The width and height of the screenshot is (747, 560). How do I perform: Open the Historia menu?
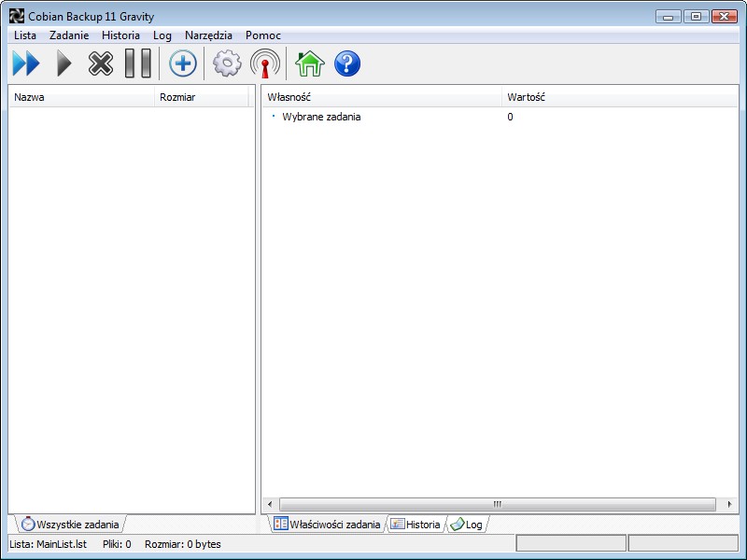coord(120,35)
